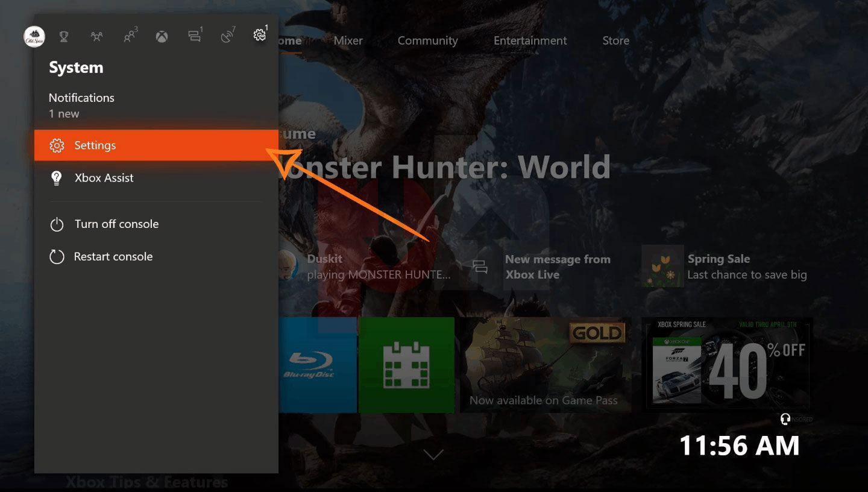Open the Gold Game Pass pirate ship tile
This screenshot has height=492, width=868.
pos(546,365)
